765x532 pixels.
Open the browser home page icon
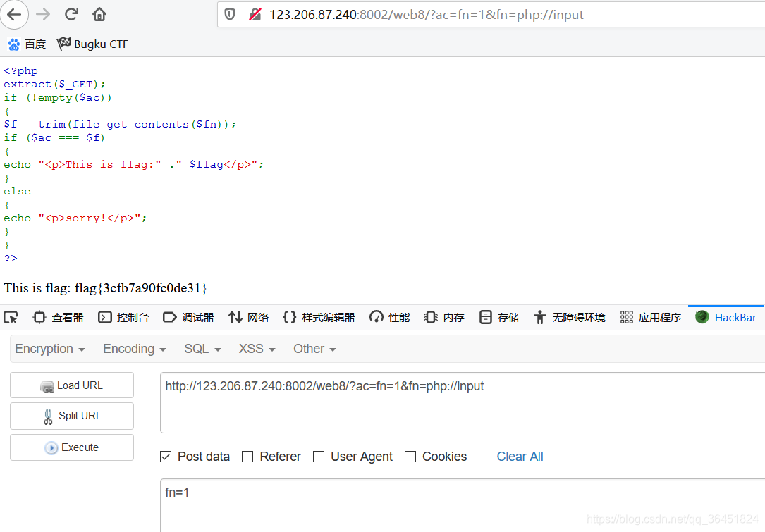99,15
